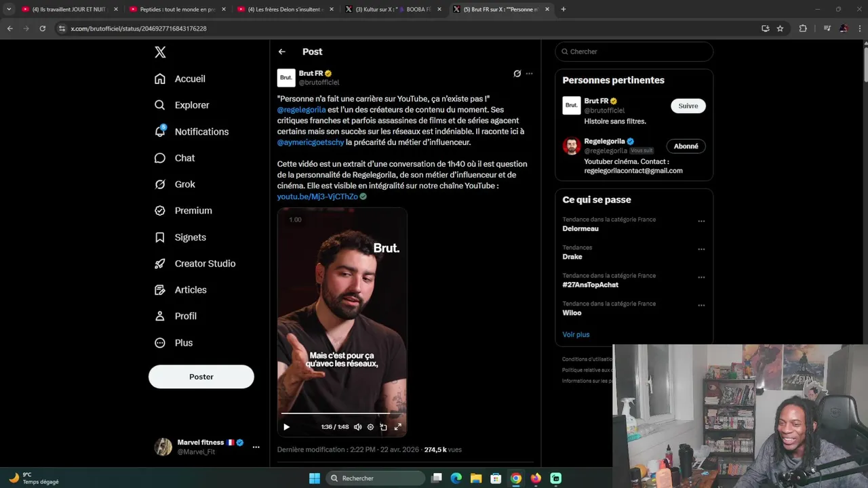This screenshot has height=488, width=868.
Task: Click the Grok explain icon on the post
Action: click(517, 73)
